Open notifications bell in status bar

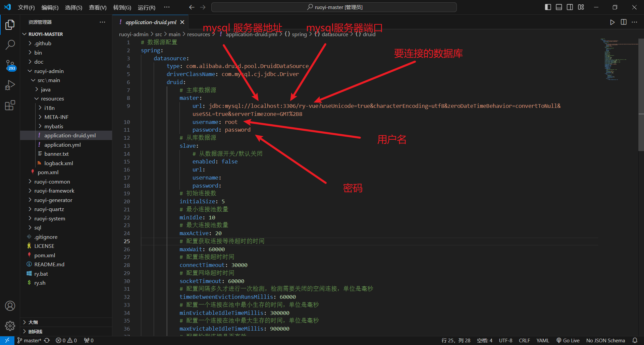click(x=635, y=340)
